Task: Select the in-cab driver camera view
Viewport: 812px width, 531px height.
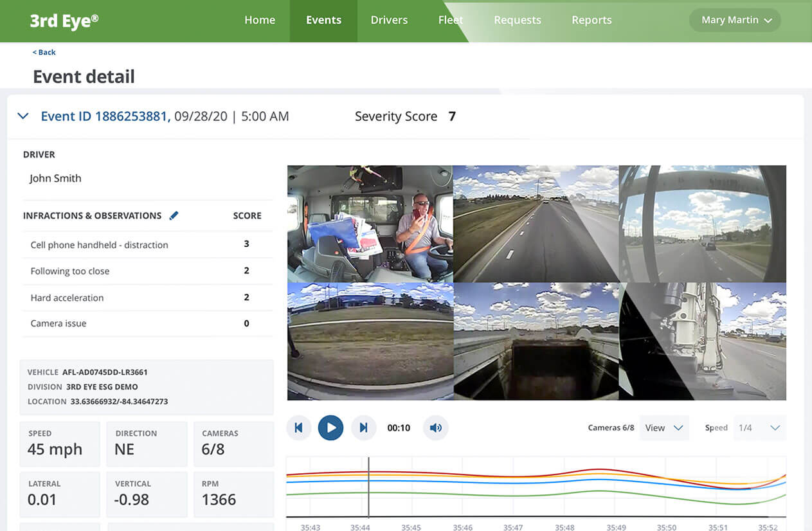Action: point(370,224)
